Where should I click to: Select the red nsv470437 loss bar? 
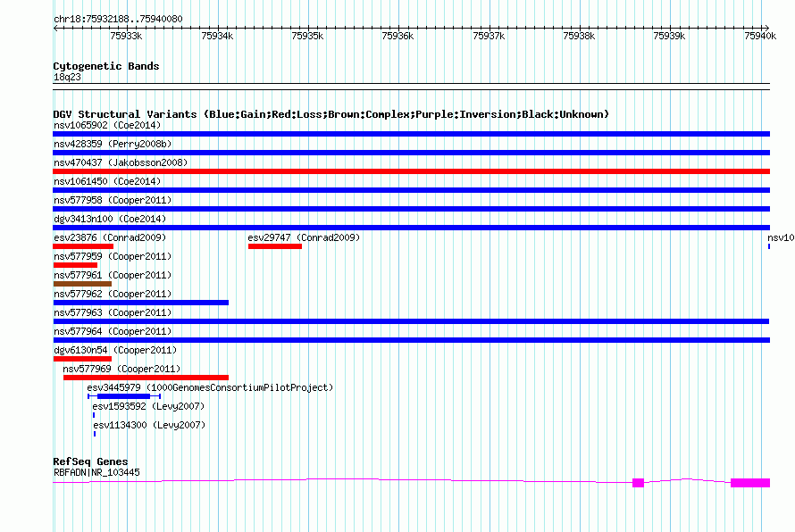click(x=411, y=171)
